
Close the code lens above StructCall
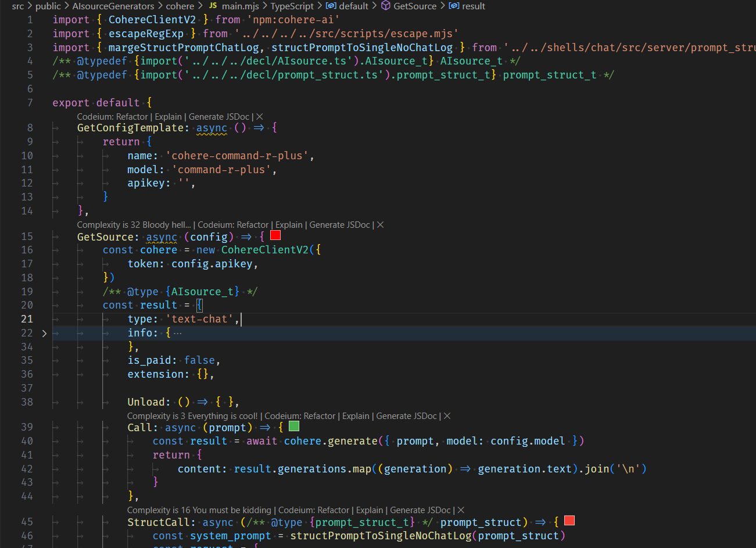click(x=461, y=510)
